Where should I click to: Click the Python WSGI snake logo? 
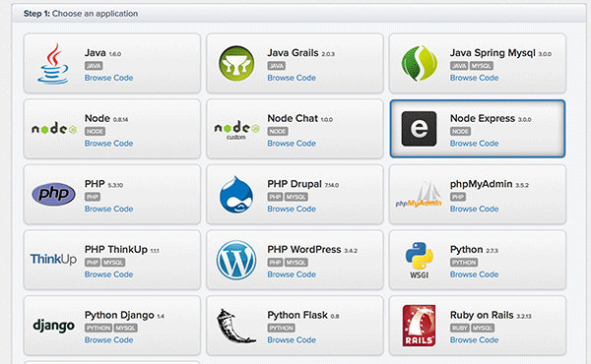[420, 260]
